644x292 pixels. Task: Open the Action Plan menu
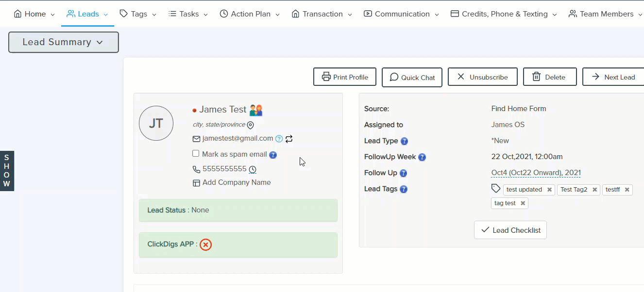click(x=250, y=14)
